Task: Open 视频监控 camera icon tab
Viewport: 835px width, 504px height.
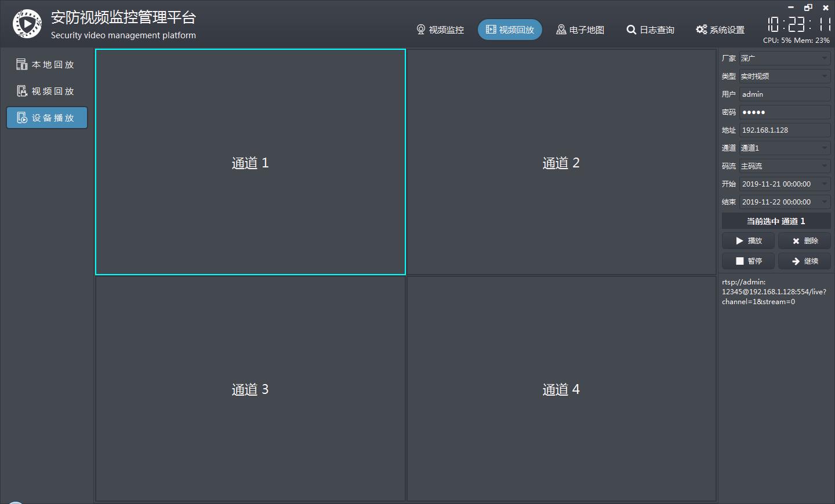Action: click(x=440, y=30)
